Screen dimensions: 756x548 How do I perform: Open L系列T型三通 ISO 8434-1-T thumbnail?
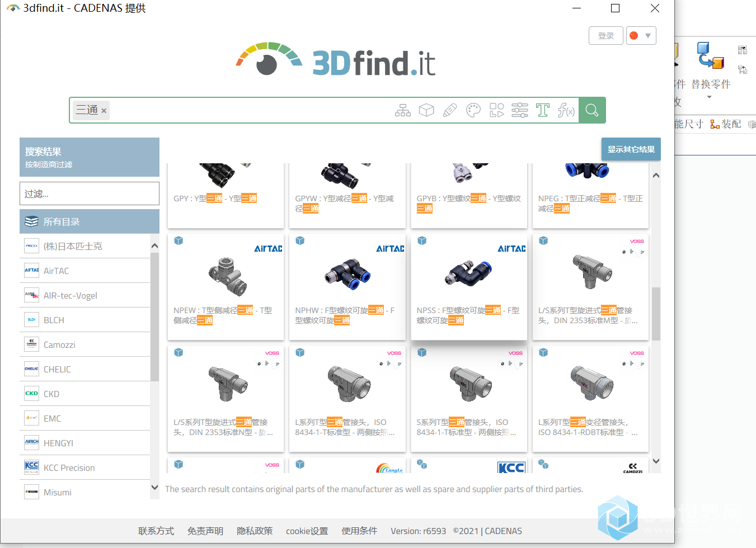[x=349, y=384]
